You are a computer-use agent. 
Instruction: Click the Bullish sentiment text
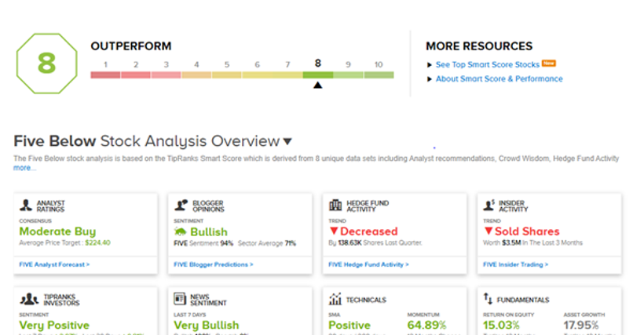[x=209, y=232]
